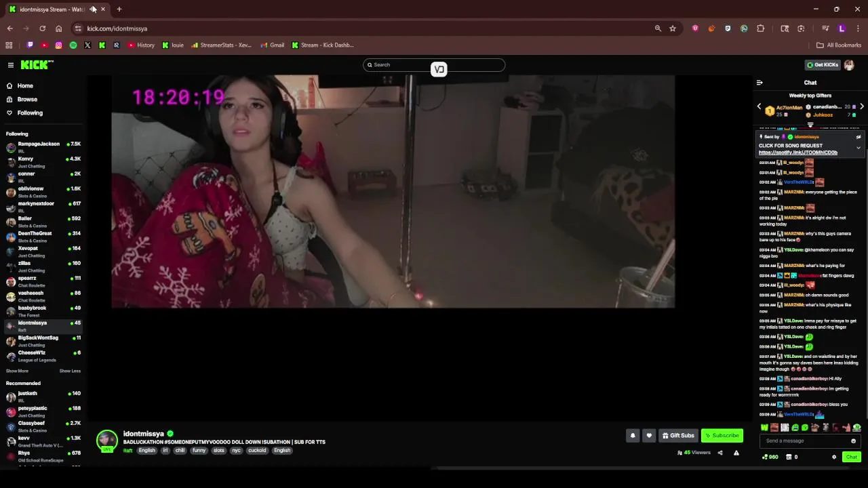868x488 pixels.
Task: Show next weekly top gifters
Action: pos(862,106)
